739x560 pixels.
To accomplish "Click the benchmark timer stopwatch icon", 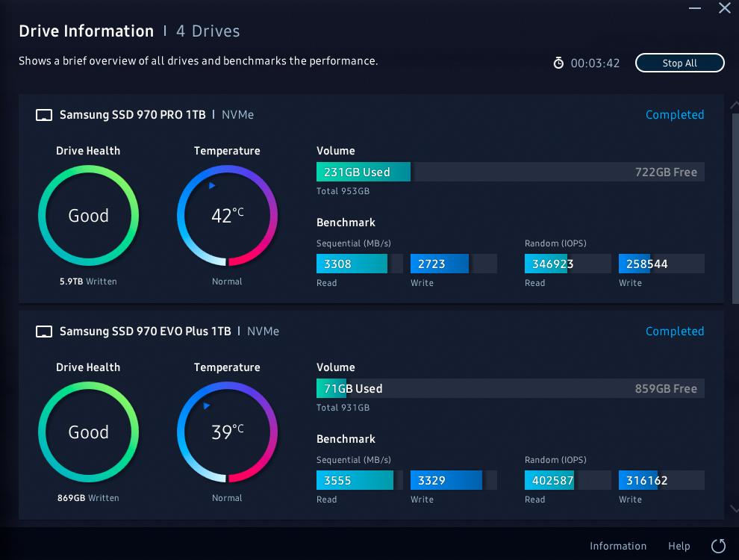I will coord(558,63).
